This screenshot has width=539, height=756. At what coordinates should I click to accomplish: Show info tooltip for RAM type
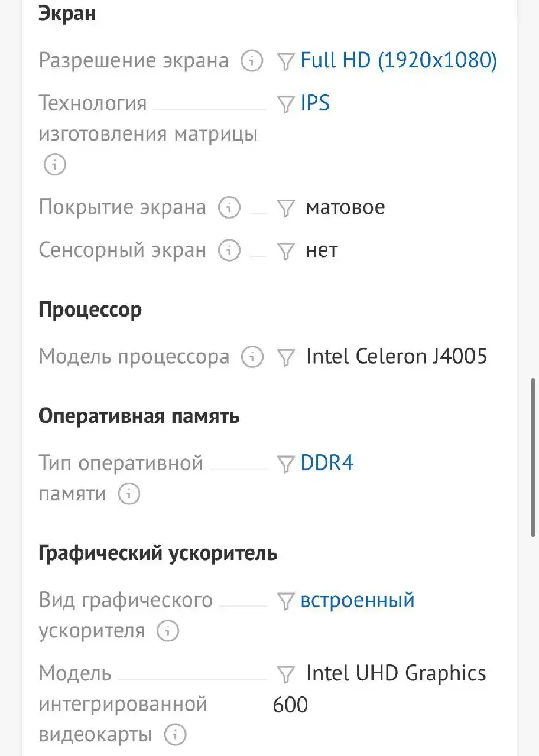click(128, 494)
